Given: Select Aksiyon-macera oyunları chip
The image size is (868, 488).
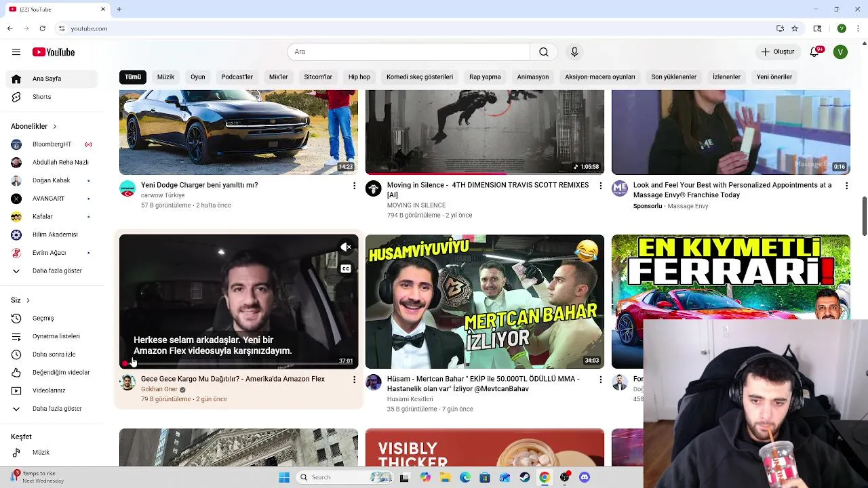Looking at the screenshot, I should pos(600,77).
